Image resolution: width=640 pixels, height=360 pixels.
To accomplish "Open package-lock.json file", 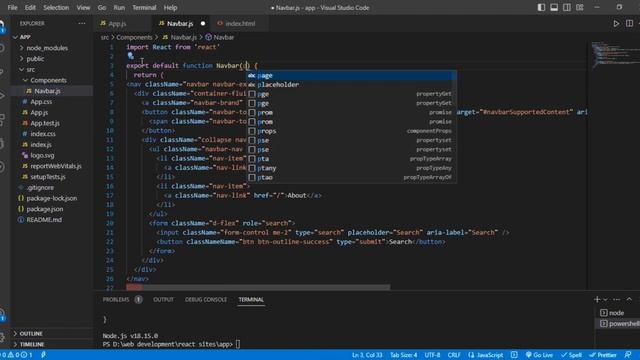I will (x=51, y=198).
